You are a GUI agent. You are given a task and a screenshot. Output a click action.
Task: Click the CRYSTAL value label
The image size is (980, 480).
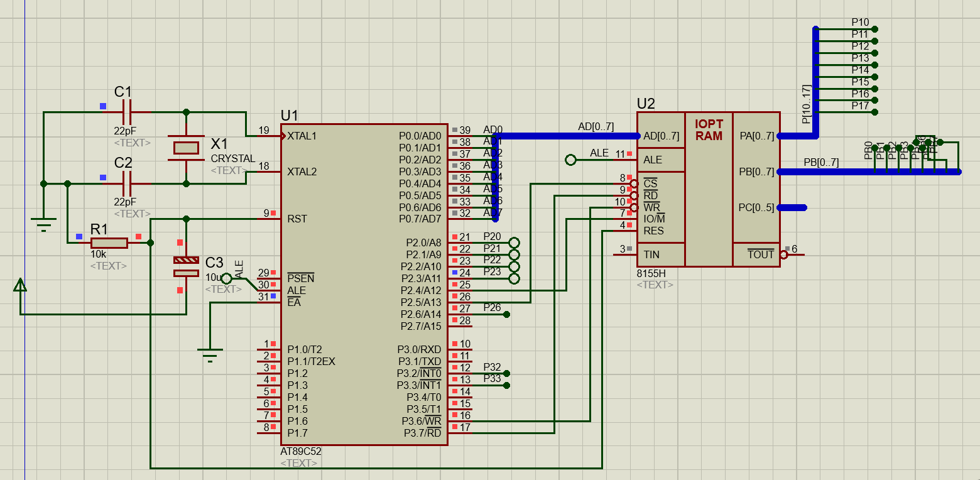click(x=233, y=159)
